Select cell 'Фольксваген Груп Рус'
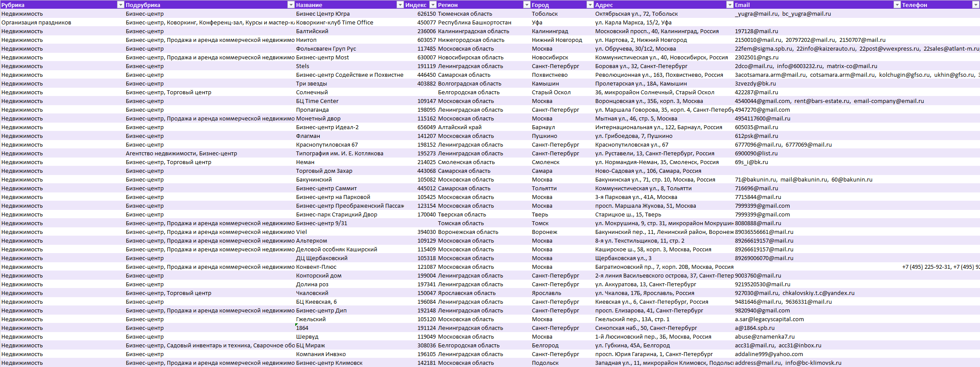Screen dimensions: 980x367 [349, 48]
